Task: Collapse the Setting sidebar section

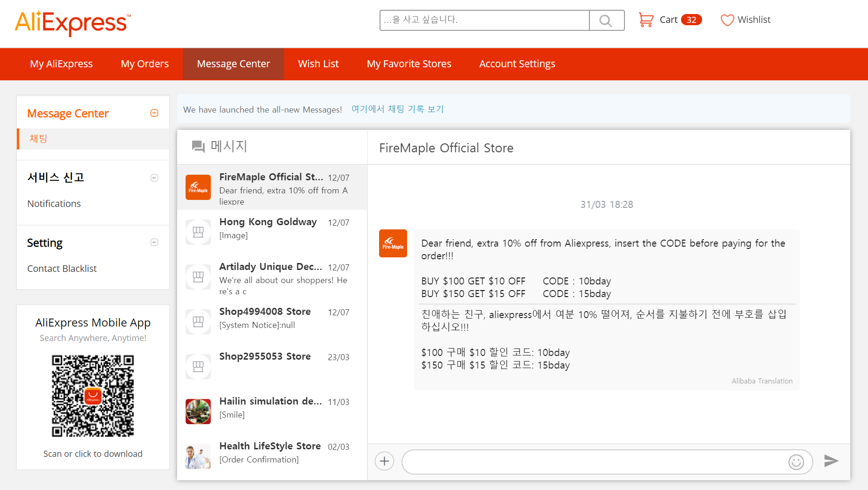Action: point(154,242)
